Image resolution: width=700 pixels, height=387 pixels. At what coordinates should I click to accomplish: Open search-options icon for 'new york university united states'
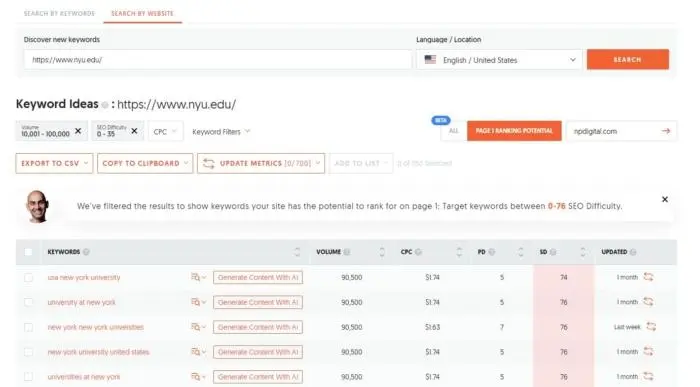coord(198,352)
